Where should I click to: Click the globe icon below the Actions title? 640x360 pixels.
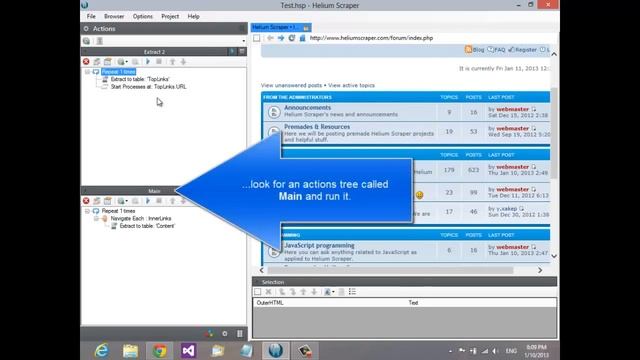coord(87,41)
